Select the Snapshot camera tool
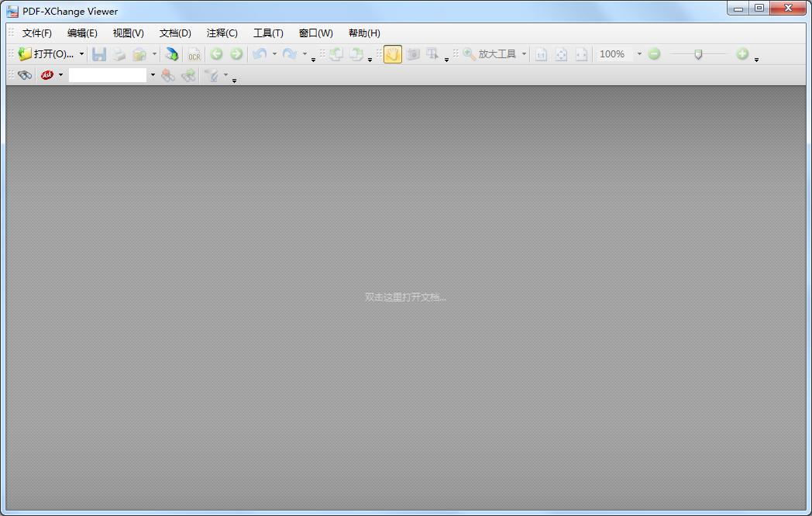 [x=413, y=54]
